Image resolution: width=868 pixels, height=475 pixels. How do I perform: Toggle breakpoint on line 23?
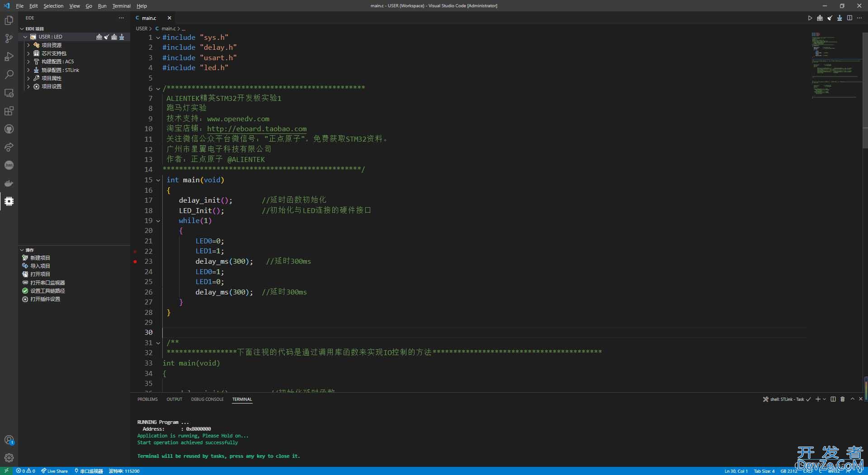click(135, 261)
